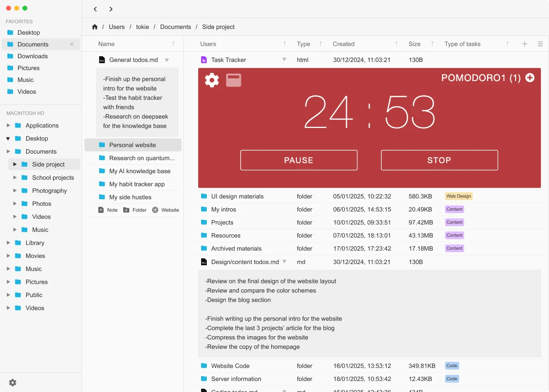Expand the Applications tree folder
This screenshot has width=549, height=392.
[8, 126]
